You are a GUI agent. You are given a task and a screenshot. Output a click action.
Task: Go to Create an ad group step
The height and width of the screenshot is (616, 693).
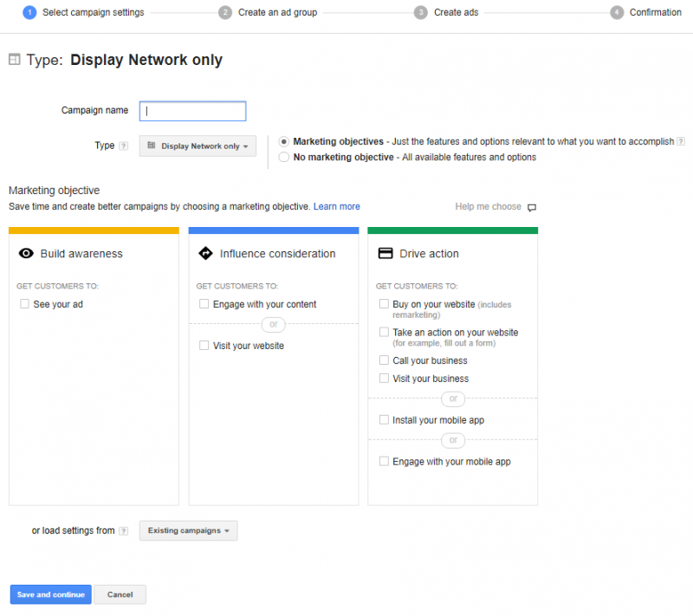click(x=277, y=12)
